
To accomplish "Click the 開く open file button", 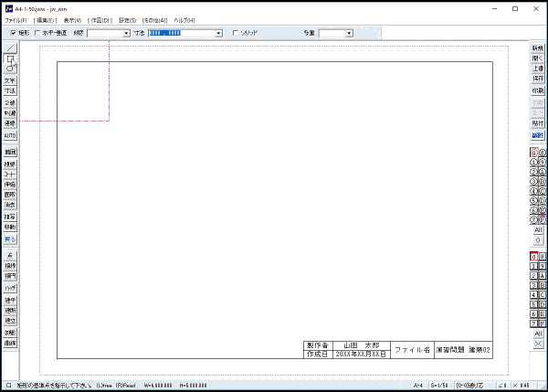I will tap(538, 58).
